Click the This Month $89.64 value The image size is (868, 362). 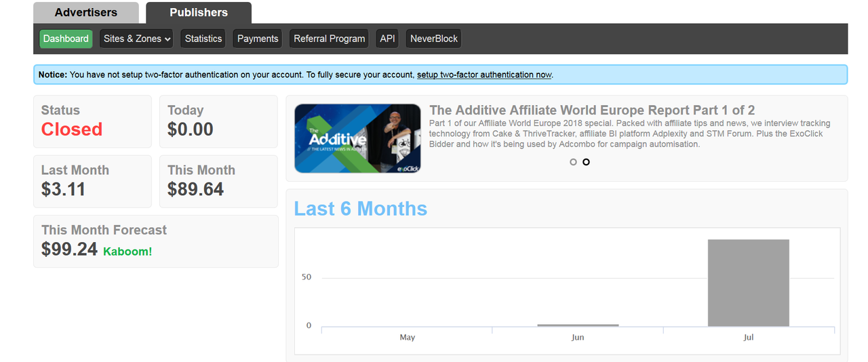coord(195,189)
